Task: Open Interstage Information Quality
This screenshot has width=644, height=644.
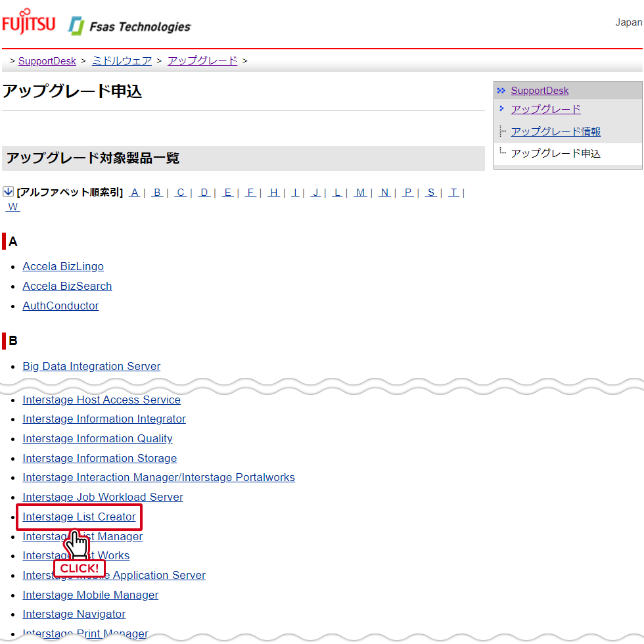Action: pyautogui.click(x=98, y=439)
